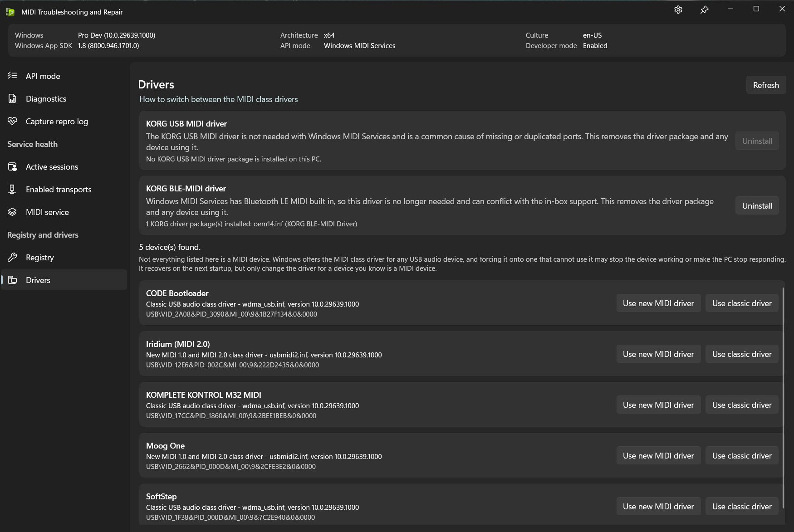Click the 'Enabled' Developer mode value
The image size is (794, 532).
(595, 46)
